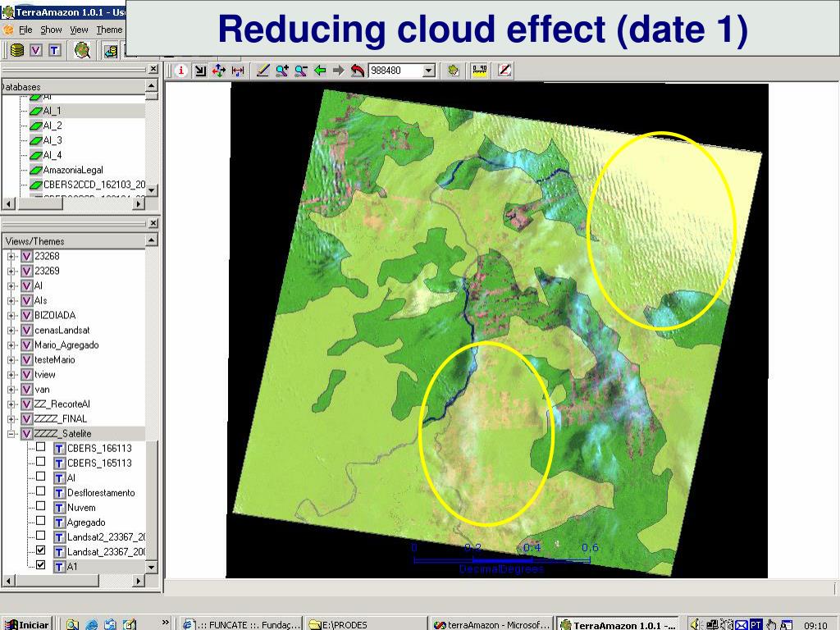
Task: Select the testeMario view
Action: (55, 360)
